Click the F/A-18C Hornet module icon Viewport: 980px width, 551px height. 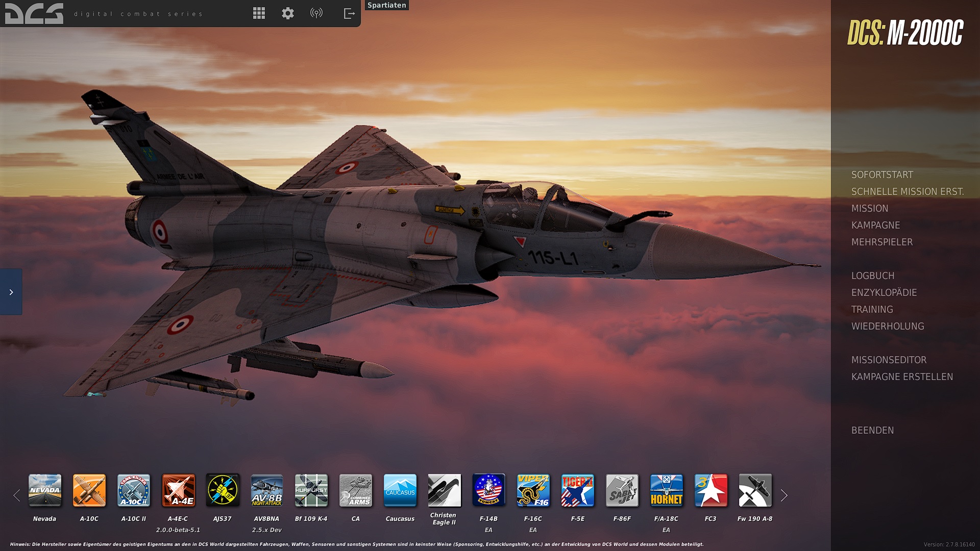pos(666,490)
